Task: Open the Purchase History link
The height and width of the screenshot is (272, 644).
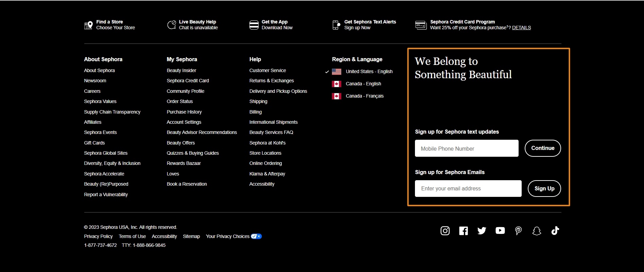Action: pyautogui.click(x=184, y=112)
